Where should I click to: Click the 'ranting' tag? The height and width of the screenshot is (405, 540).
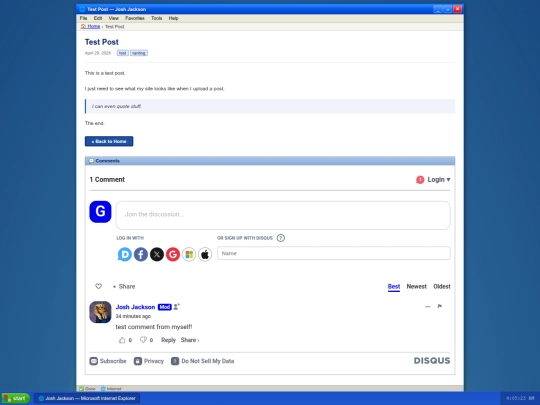[x=139, y=53]
